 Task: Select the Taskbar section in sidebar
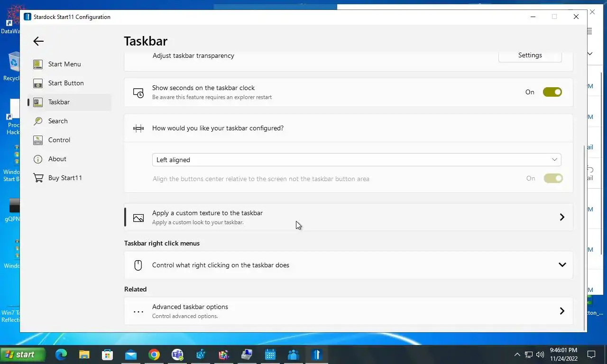70,102
